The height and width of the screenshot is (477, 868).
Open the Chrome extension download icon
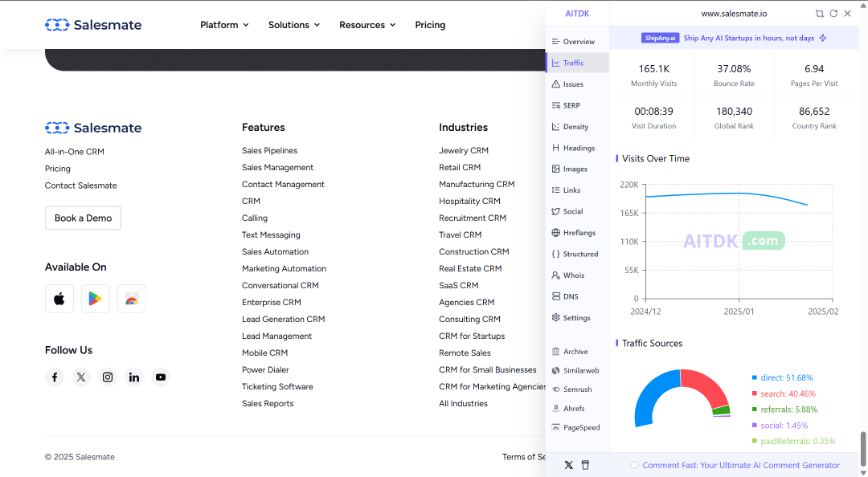132,299
